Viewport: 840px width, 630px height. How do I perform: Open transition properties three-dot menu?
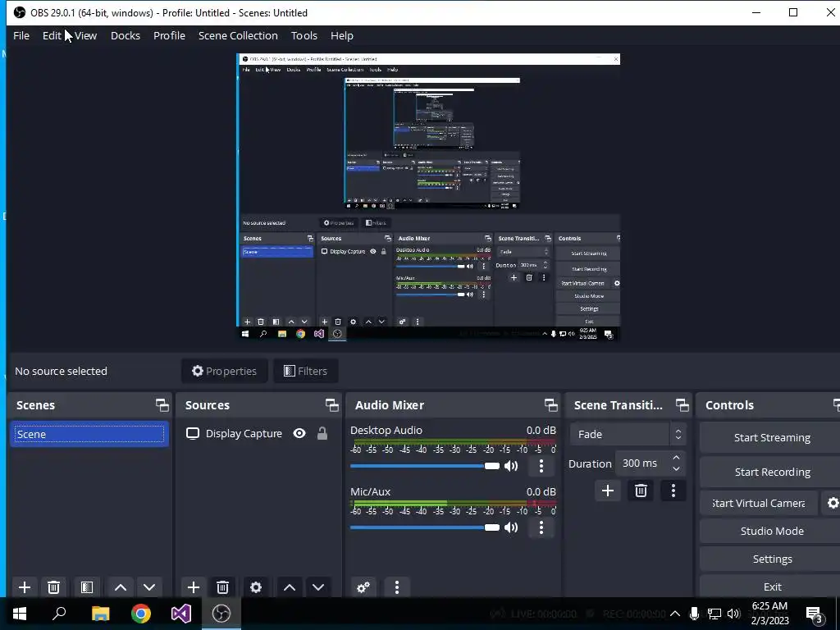click(x=673, y=491)
